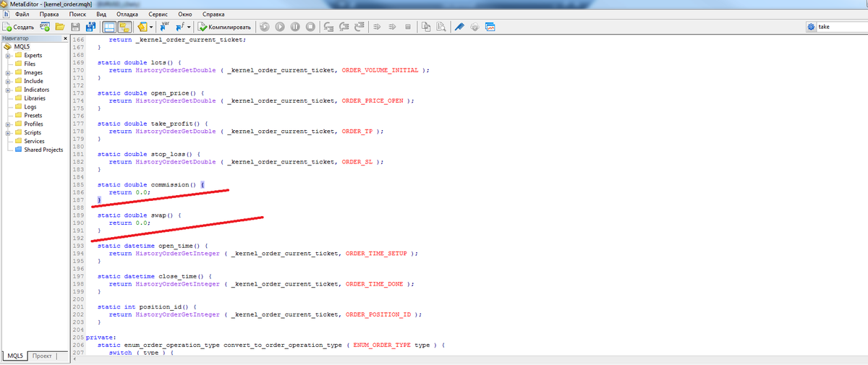Screen dimensions: 868x365
Task: Click the restart debugging circular arrow icon
Action: coord(264,27)
